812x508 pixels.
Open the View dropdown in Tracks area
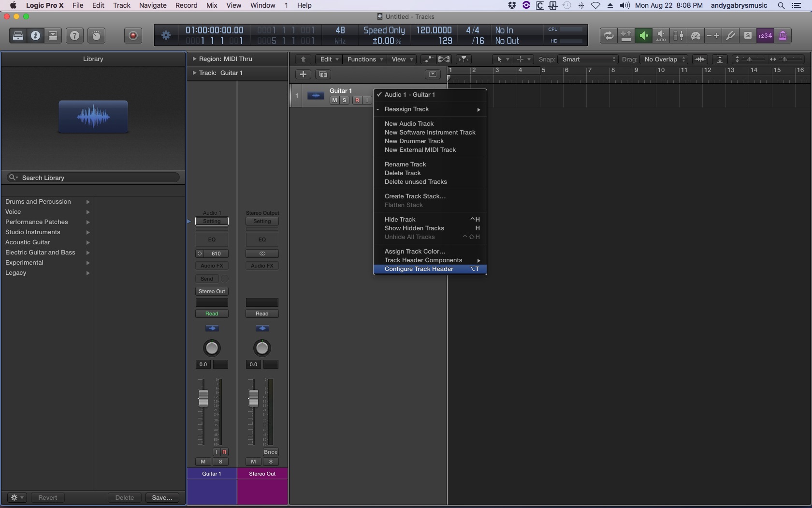point(402,59)
